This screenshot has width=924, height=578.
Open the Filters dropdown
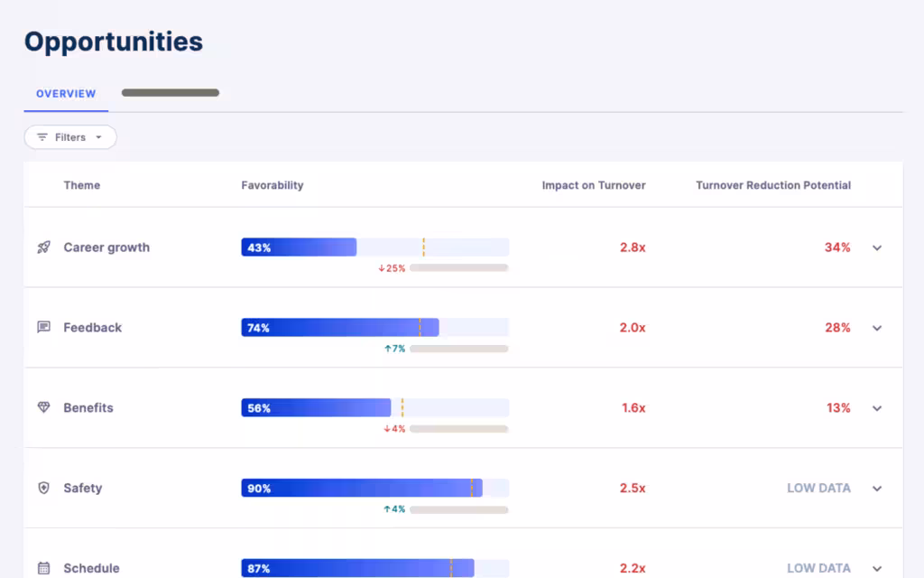coord(70,137)
